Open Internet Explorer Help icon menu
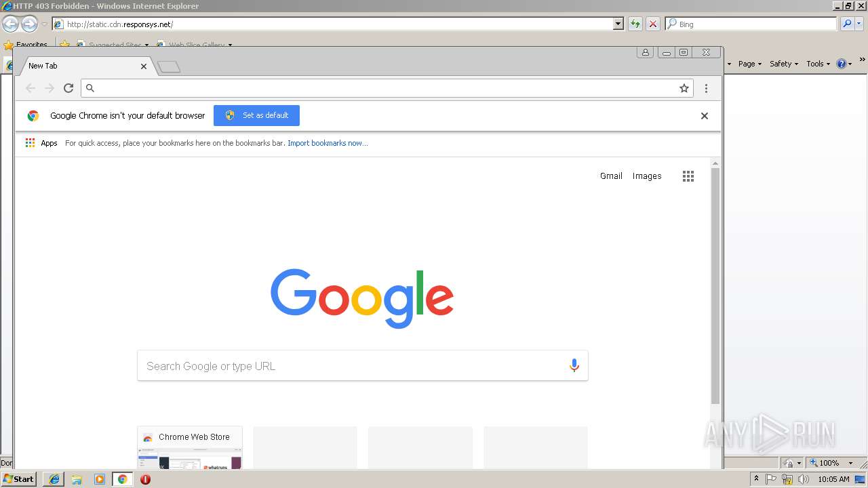 pyautogui.click(x=844, y=64)
